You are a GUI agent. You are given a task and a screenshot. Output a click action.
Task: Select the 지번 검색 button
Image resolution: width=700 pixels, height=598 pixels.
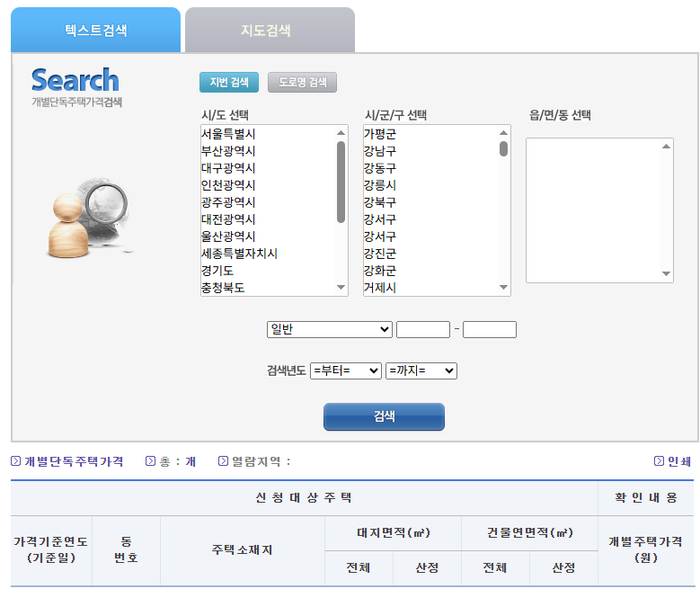[229, 82]
